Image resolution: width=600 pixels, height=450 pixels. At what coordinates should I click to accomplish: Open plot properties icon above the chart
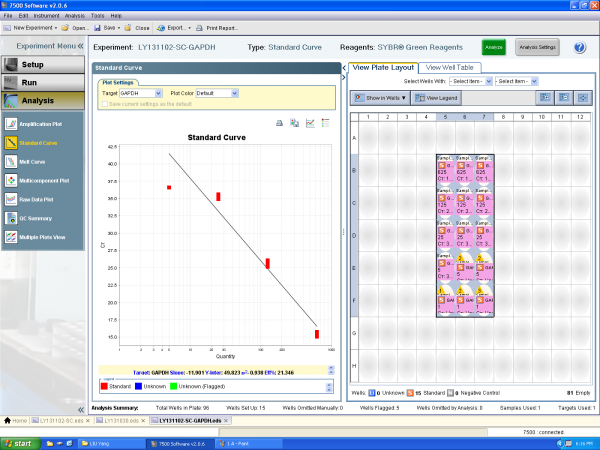pos(310,123)
